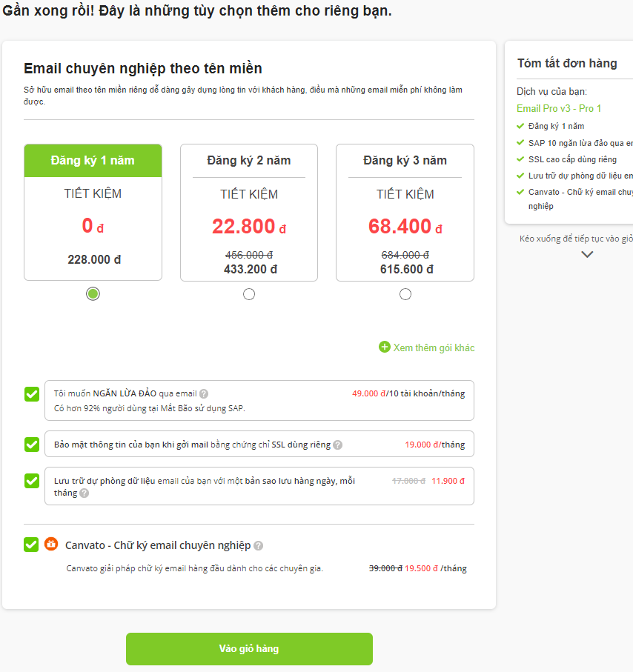Uncheck the Canvato email signature checkbox
The height and width of the screenshot is (672, 633).
tap(31, 545)
